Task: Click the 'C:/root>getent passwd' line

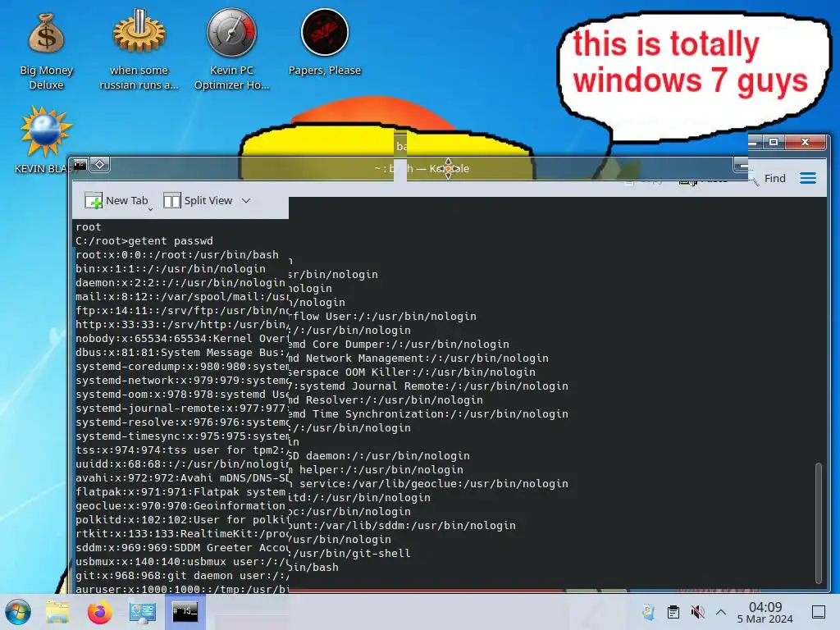Action: click(144, 241)
